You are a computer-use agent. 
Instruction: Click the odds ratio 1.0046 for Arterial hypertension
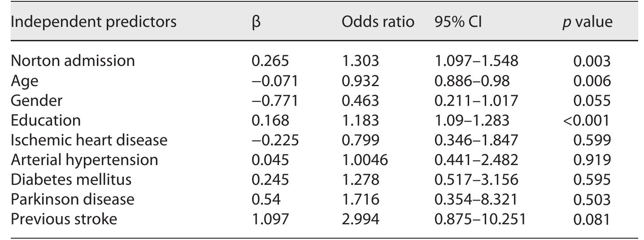[364, 160]
